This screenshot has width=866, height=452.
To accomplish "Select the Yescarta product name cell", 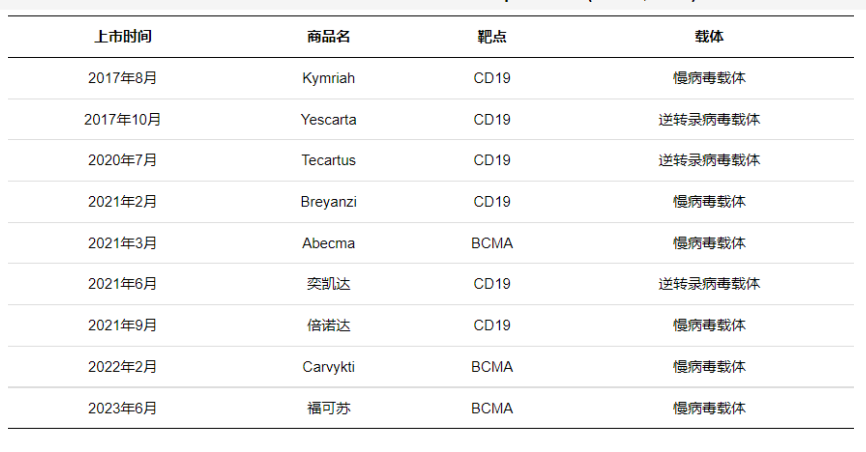I will (328, 119).
